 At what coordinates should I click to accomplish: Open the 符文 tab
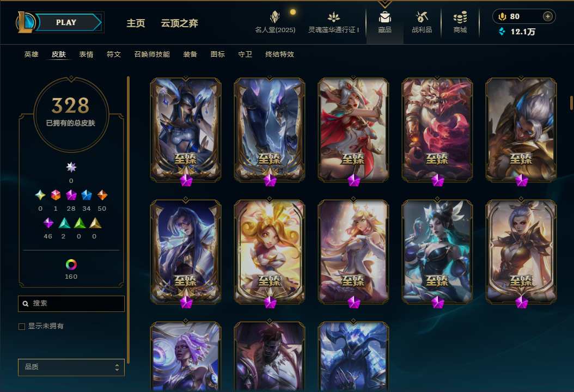[x=113, y=54]
